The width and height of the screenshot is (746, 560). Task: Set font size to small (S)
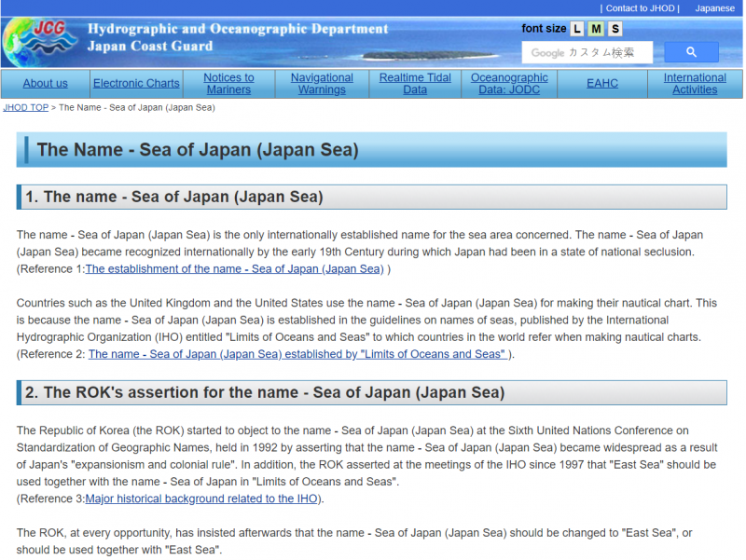(x=615, y=29)
